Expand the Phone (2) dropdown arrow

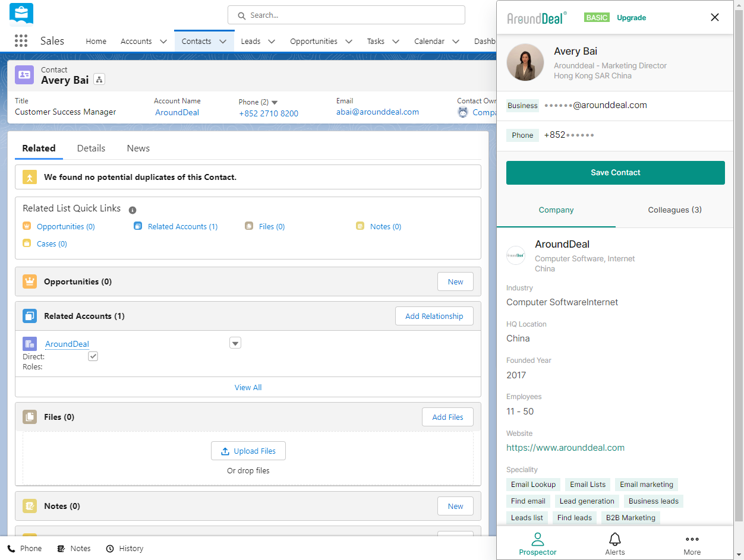pyautogui.click(x=275, y=102)
